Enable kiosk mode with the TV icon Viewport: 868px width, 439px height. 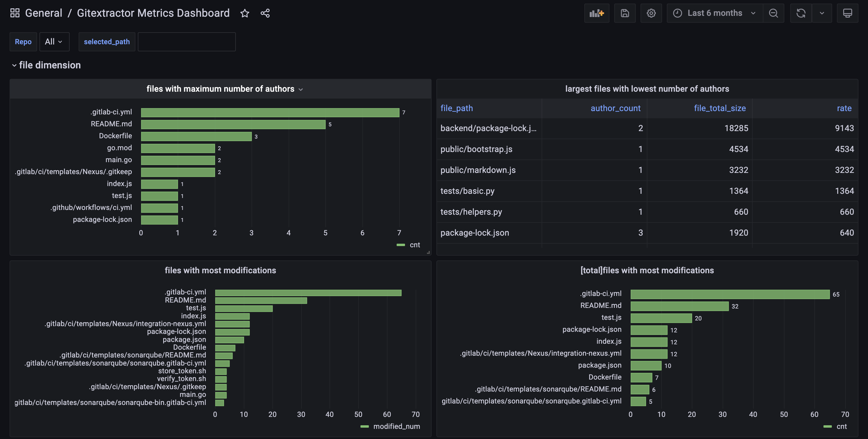point(848,13)
